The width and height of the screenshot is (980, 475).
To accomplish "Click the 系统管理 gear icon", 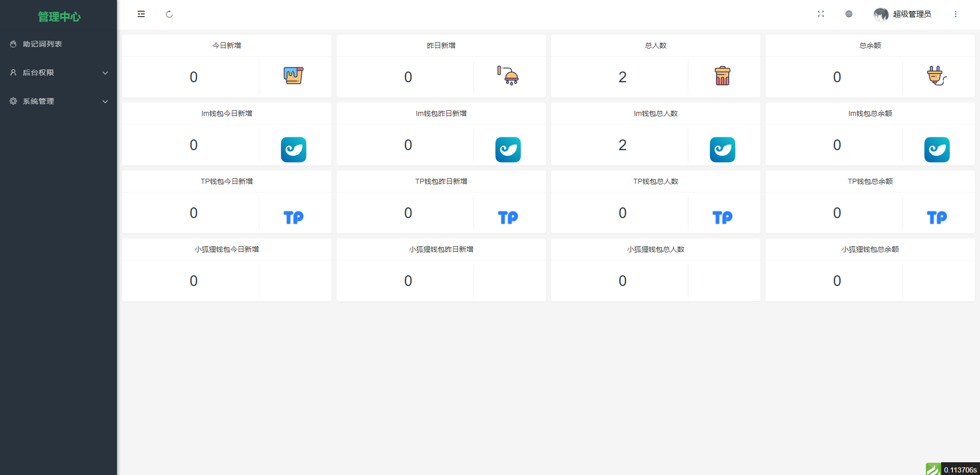I will [13, 101].
